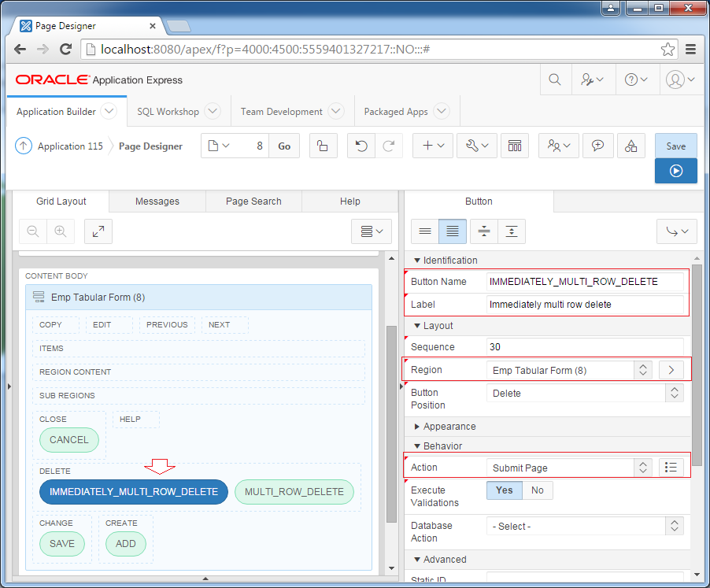Viewport: 710px width, 588px height.
Task: Open the Action select list
Action: (x=570, y=468)
